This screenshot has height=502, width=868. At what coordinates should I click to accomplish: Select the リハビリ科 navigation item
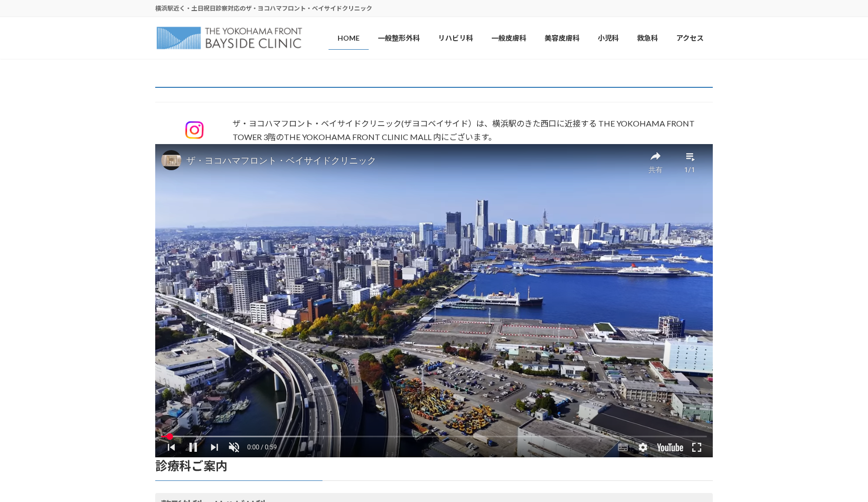pyautogui.click(x=455, y=38)
